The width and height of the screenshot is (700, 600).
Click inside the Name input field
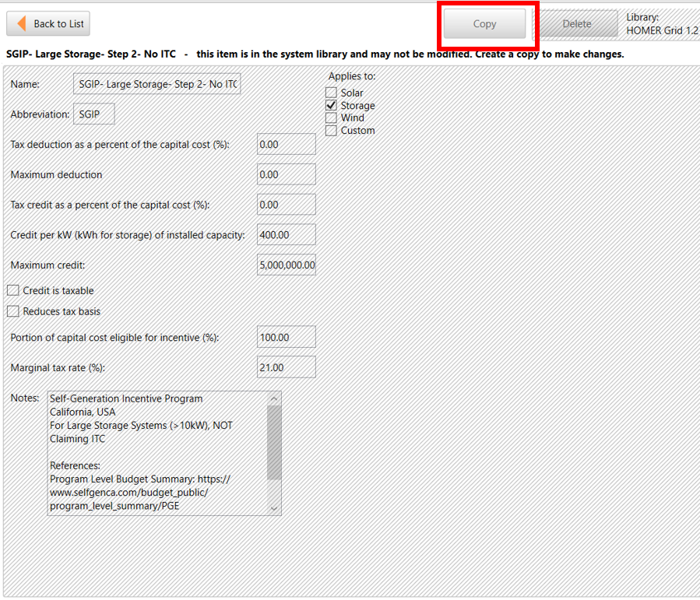[156, 83]
